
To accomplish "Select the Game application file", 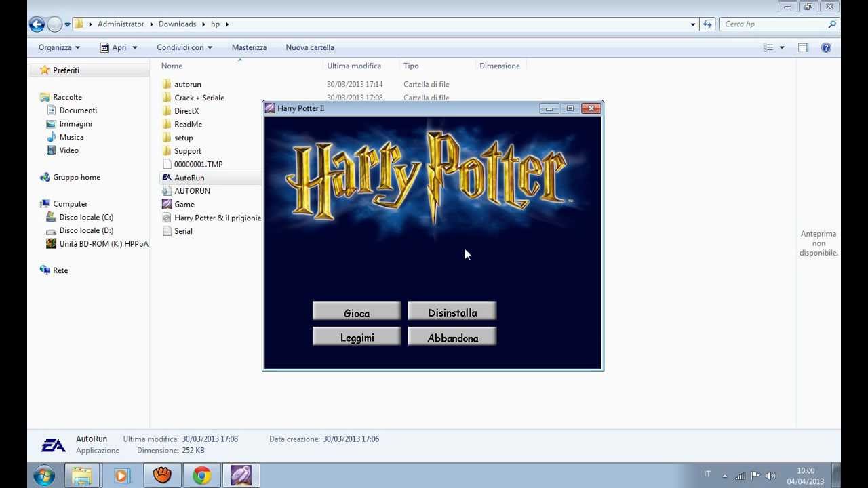I will click(184, 205).
